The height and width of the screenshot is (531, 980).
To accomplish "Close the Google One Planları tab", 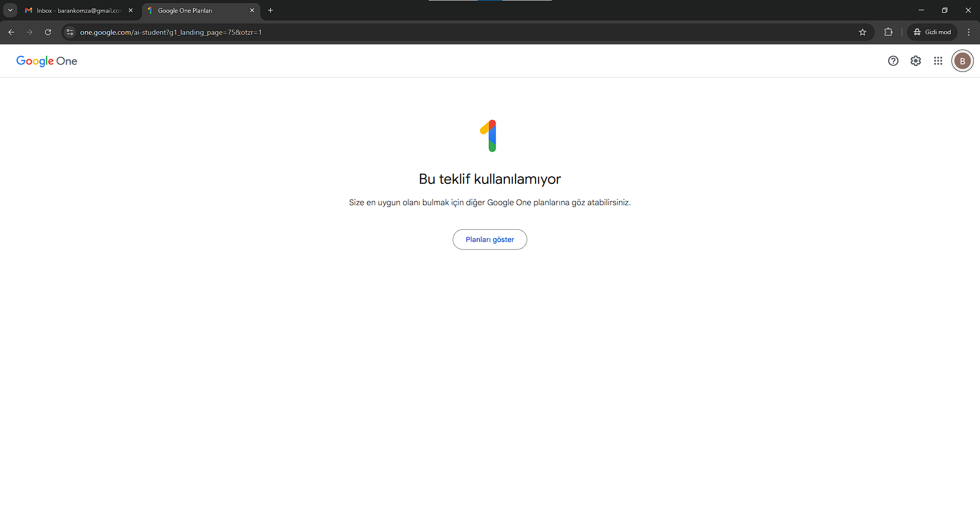I will coord(252,10).
